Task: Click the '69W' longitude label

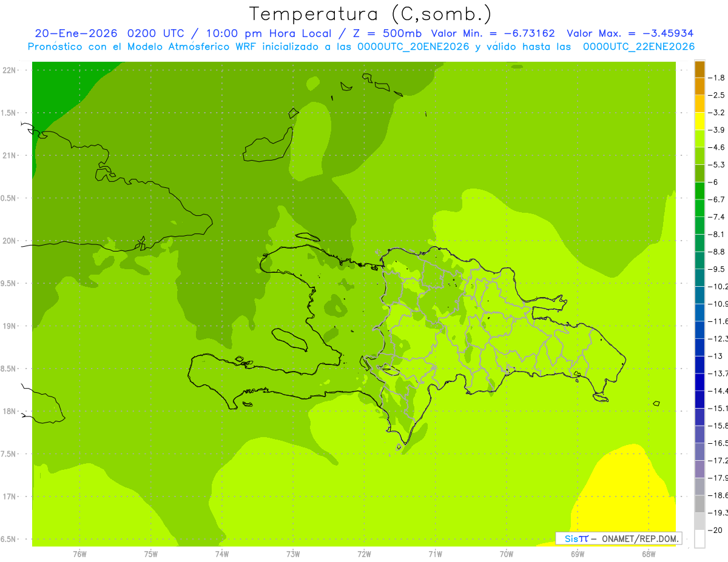Action: [x=578, y=554]
